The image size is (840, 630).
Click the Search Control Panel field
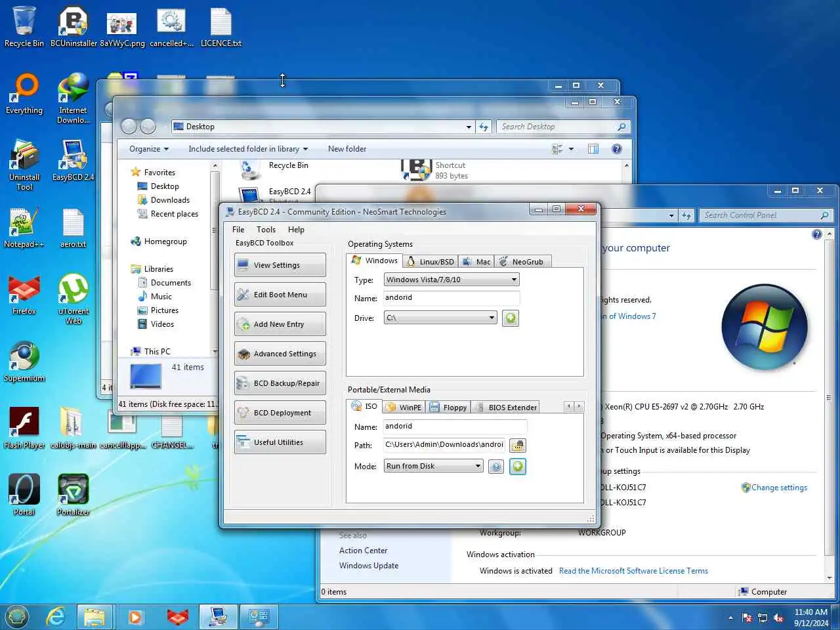[765, 215]
